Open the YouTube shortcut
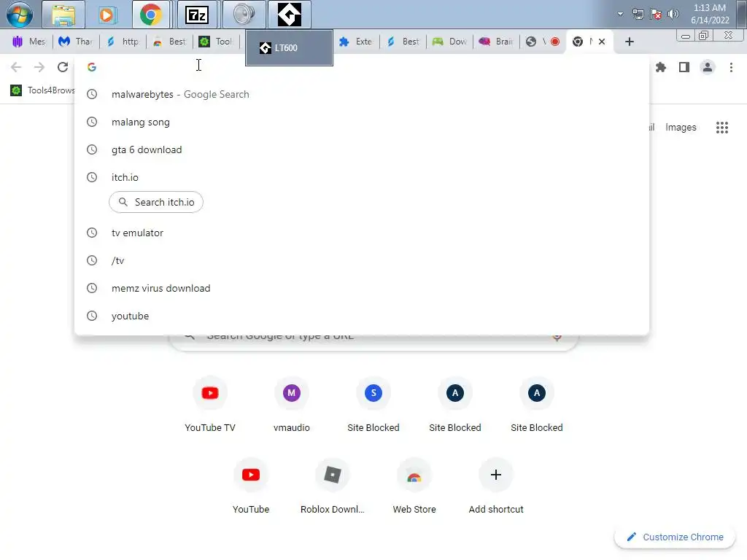 coord(251,485)
